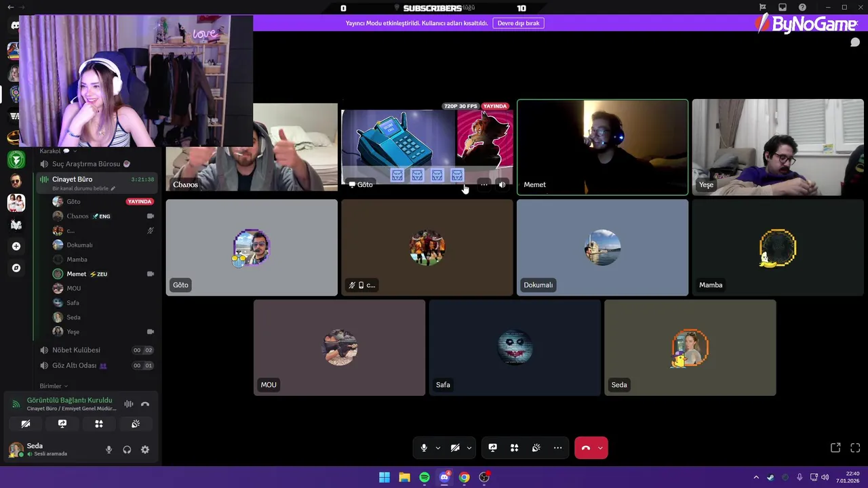The image size is (868, 488).
Task: Start an activity from voice status panel
Action: (x=99, y=424)
